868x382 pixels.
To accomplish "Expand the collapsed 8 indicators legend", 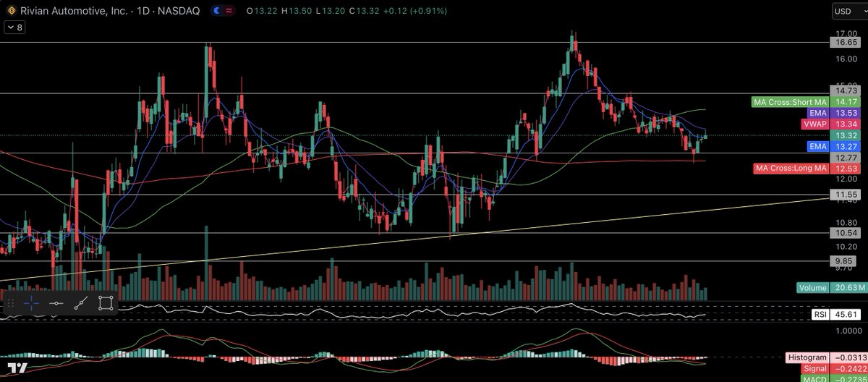I will (x=14, y=27).
